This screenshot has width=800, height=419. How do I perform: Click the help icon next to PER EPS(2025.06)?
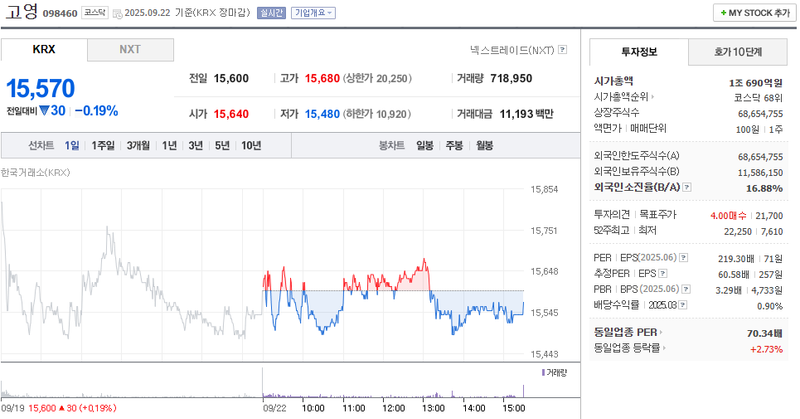pos(683,258)
